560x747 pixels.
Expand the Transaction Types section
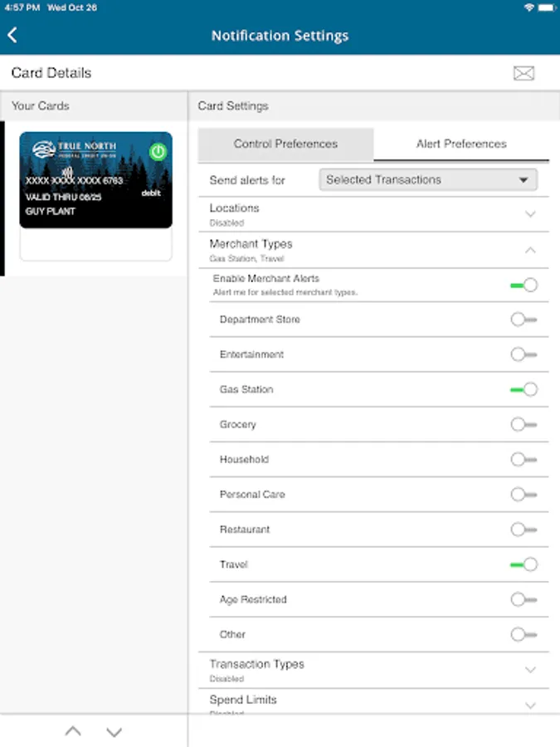click(531, 669)
